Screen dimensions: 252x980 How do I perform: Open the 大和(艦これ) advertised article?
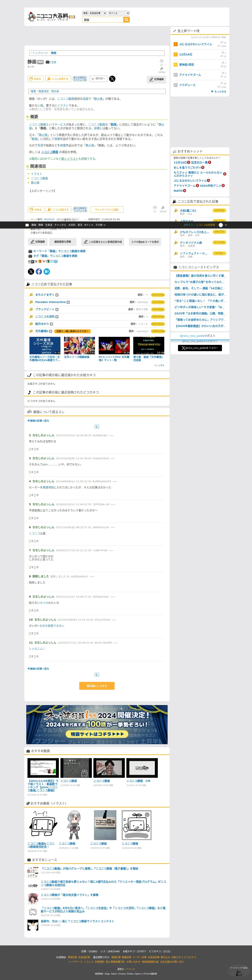[x=188, y=210]
